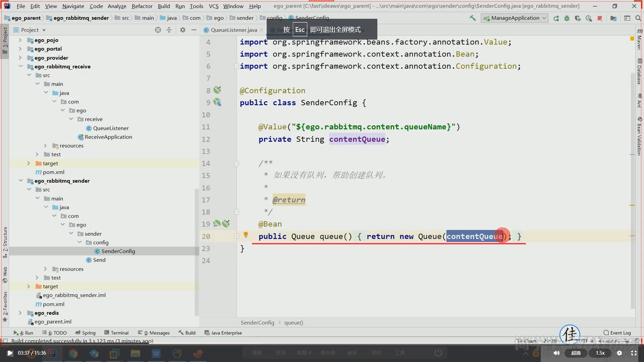Toggle the Web side tool window
This screenshot has width=644, height=362.
click(5, 275)
